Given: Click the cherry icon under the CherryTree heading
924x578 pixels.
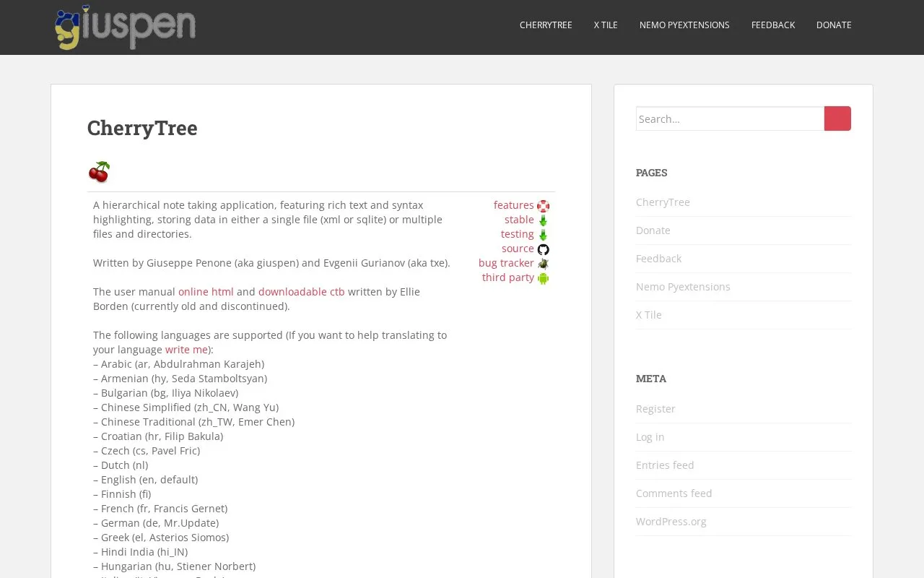Looking at the screenshot, I should click(x=99, y=172).
